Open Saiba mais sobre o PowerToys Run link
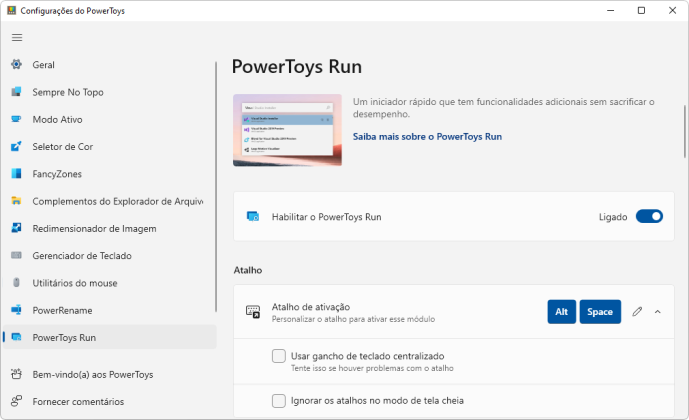The image size is (689, 420). [x=427, y=137]
